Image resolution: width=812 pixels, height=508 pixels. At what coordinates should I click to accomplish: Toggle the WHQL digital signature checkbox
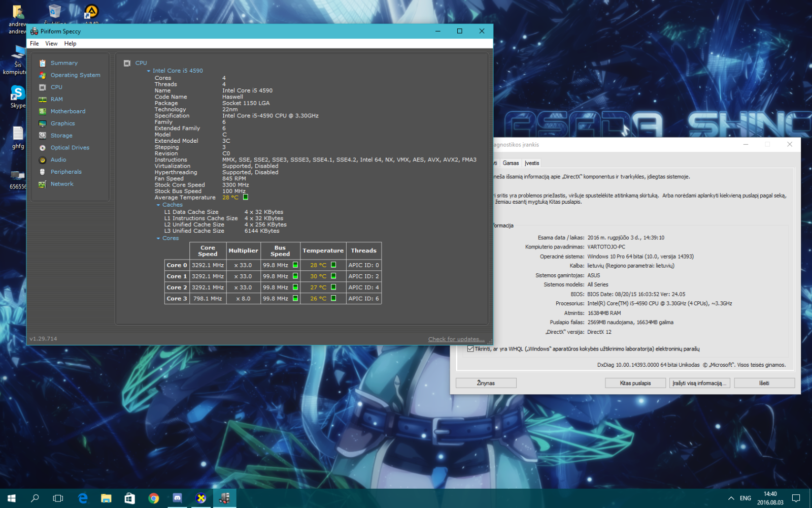(470, 348)
